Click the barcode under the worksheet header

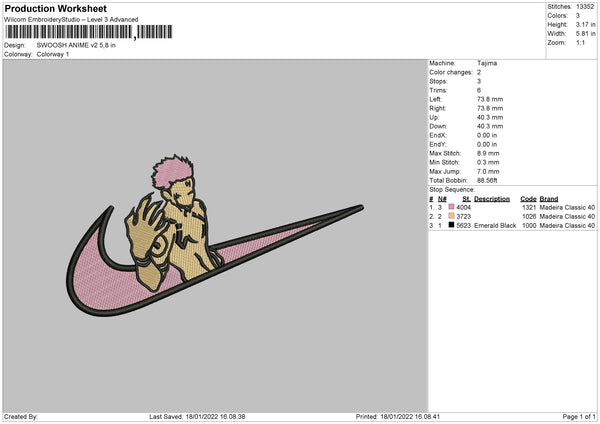pyautogui.click(x=89, y=32)
